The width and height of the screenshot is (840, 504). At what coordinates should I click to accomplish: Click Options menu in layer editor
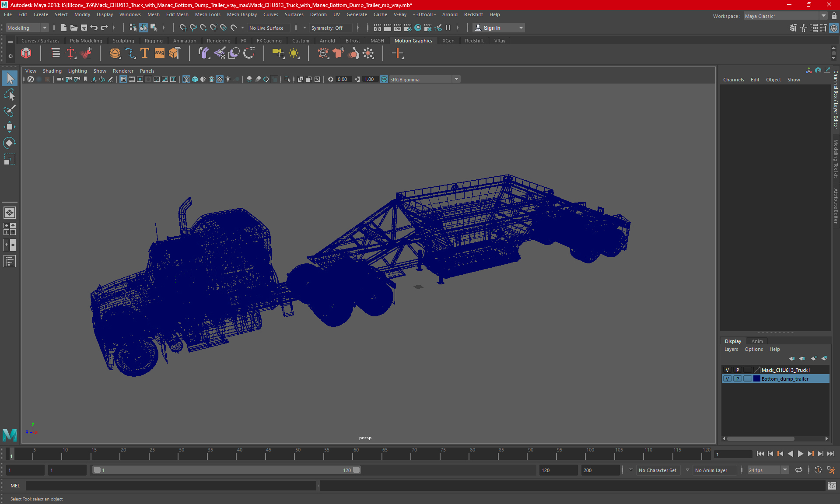pyautogui.click(x=753, y=349)
